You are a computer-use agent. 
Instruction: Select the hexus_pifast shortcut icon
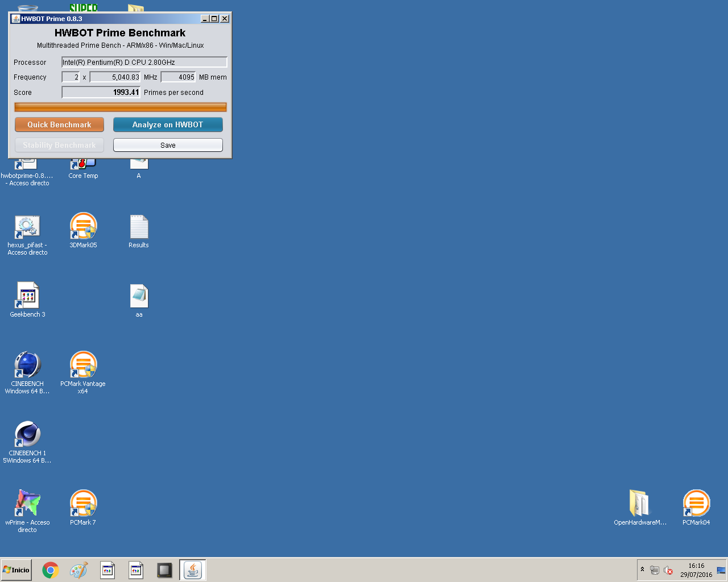[x=27, y=235]
